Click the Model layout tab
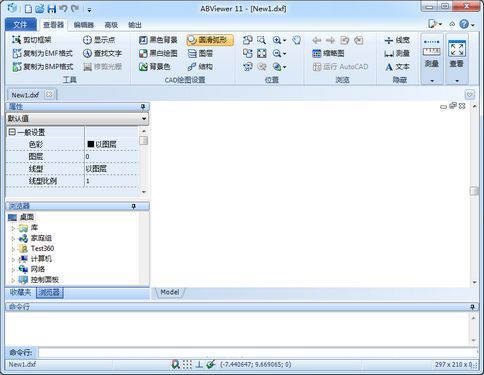 pyautogui.click(x=170, y=292)
